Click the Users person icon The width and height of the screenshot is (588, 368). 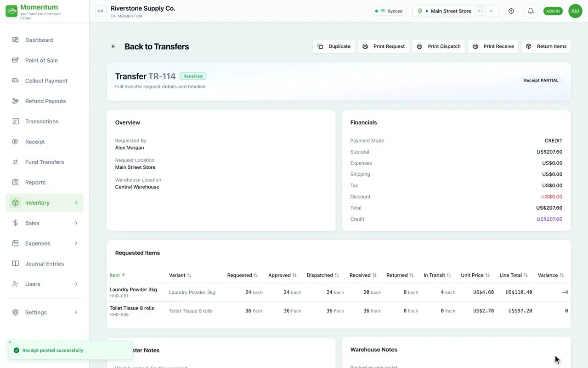point(16,284)
